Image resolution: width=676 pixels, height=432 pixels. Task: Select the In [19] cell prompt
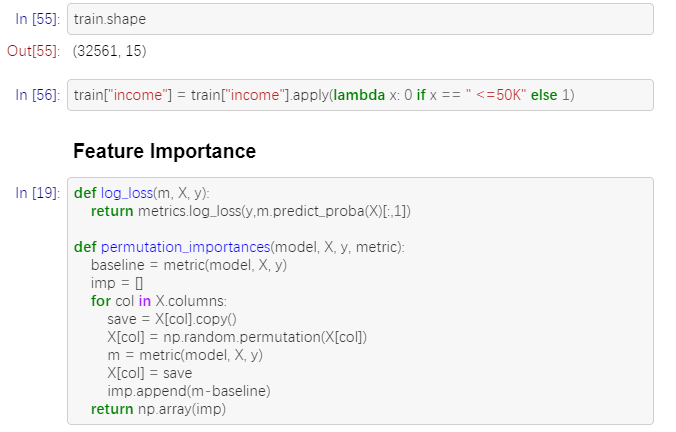point(38,193)
